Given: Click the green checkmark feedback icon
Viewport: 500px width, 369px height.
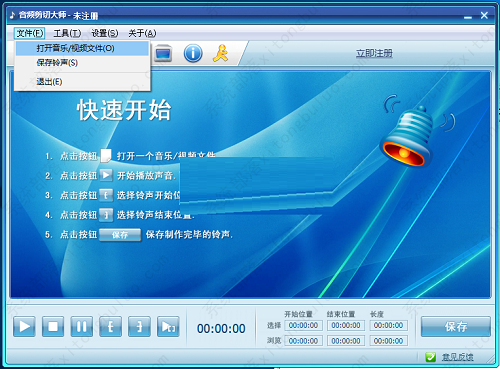Looking at the screenshot, I should 431,357.
